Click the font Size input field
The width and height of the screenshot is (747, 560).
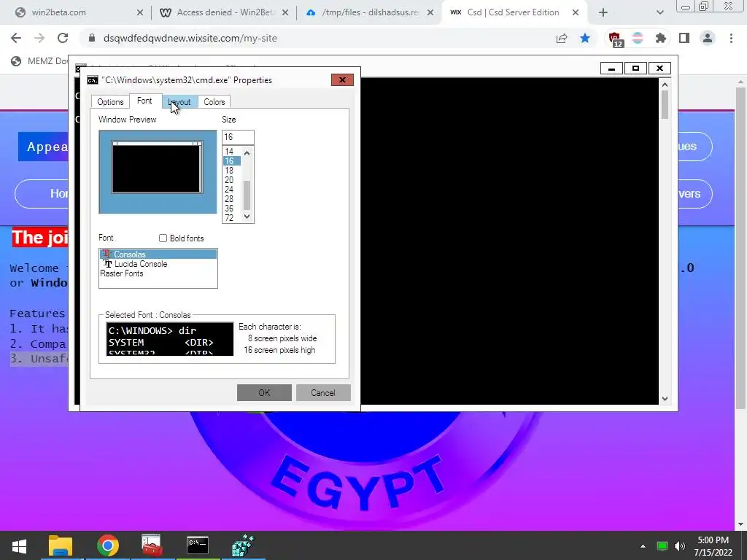pos(238,137)
